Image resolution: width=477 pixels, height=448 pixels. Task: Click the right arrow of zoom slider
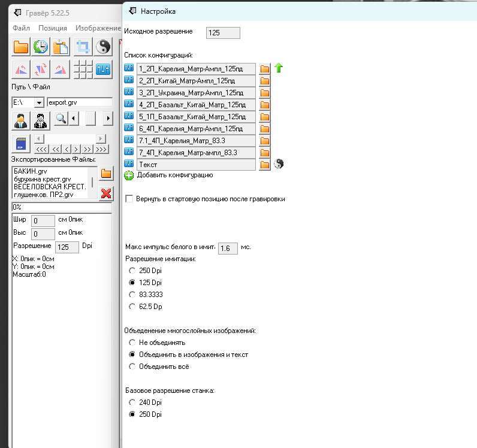tap(108, 119)
